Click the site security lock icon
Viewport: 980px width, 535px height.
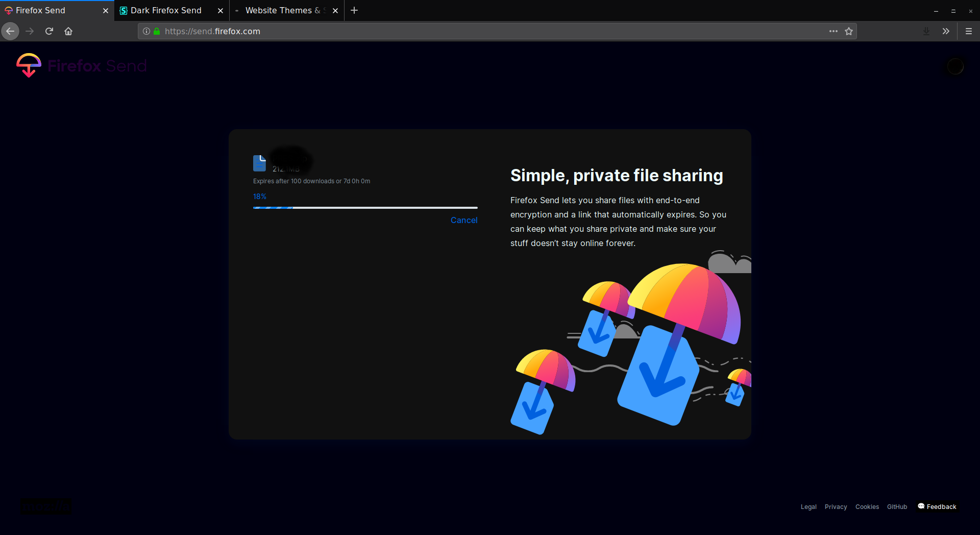(x=156, y=31)
